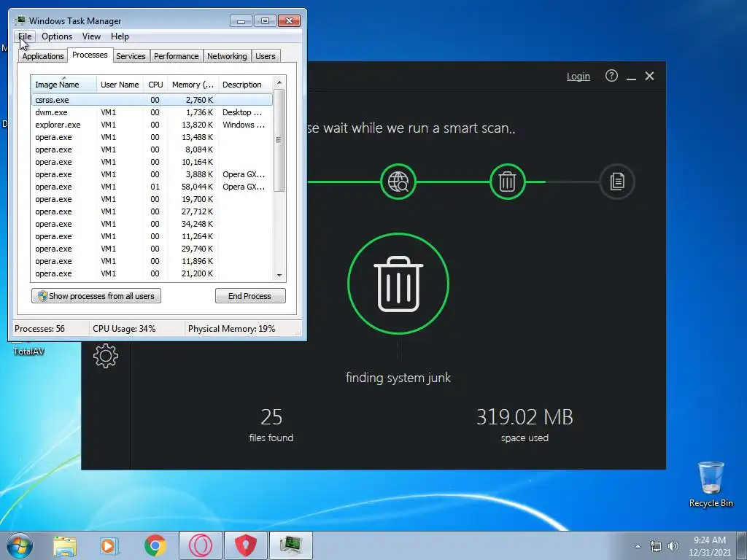Switch to Task Manager taskbar button
The height and width of the screenshot is (560, 747).
coord(291,545)
